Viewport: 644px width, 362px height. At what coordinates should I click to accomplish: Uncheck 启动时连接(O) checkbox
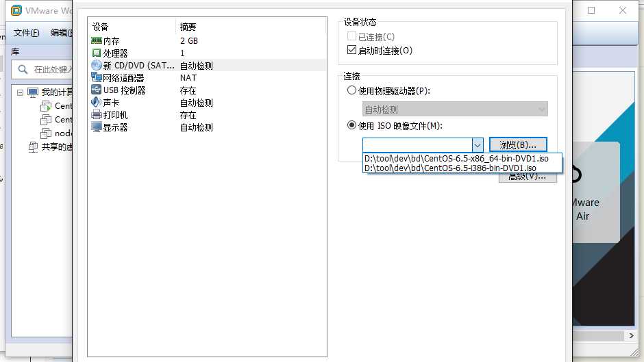(x=351, y=50)
